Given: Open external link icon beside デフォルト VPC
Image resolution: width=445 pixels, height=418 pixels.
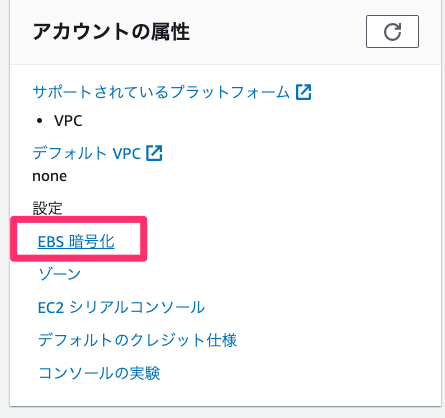Looking at the screenshot, I should click(155, 153).
